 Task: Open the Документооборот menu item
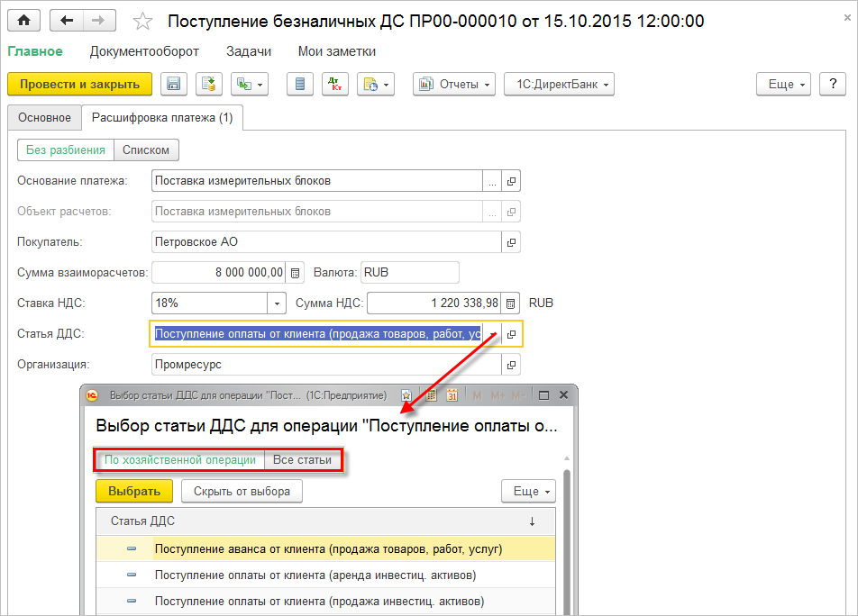pyautogui.click(x=144, y=51)
